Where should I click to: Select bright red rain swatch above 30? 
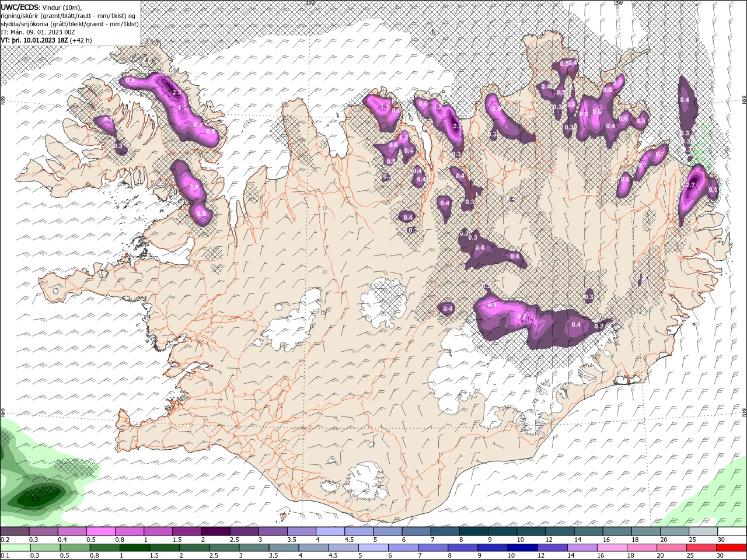tap(731, 548)
